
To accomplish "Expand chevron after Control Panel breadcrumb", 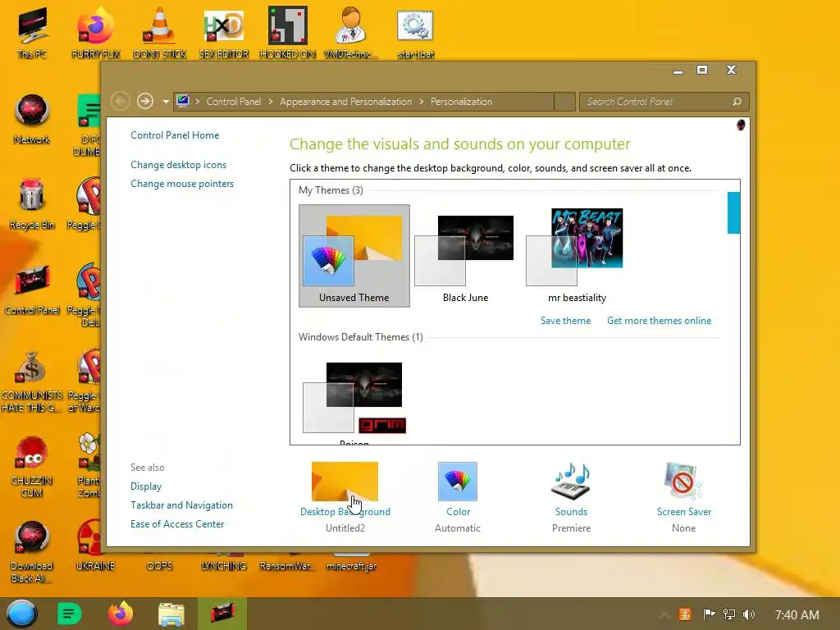I will point(270,101).
